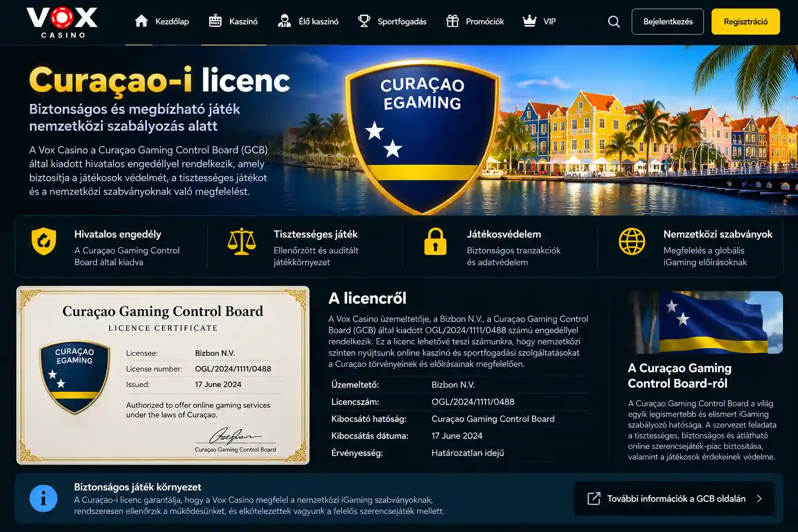798x532 pixels.
Task: Click the dealer icon beside Élő kaszinó
Action: coord(284,21)
